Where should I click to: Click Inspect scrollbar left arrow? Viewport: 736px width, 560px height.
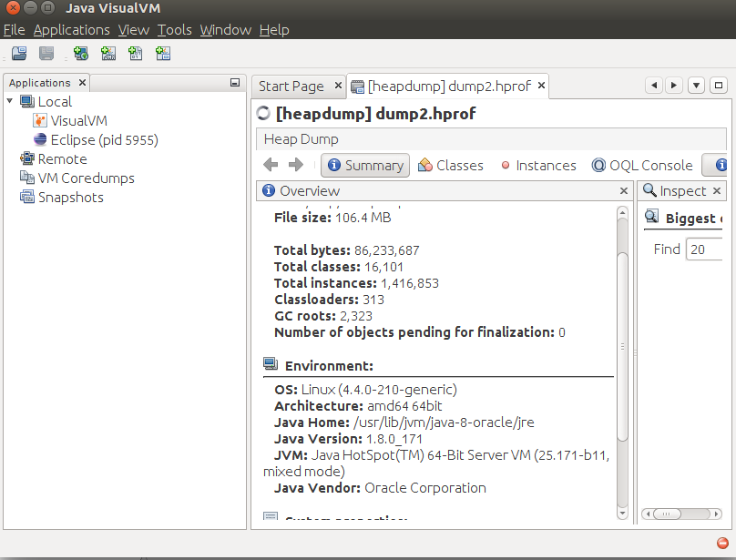pyautogui.click(x=649, y=514)
